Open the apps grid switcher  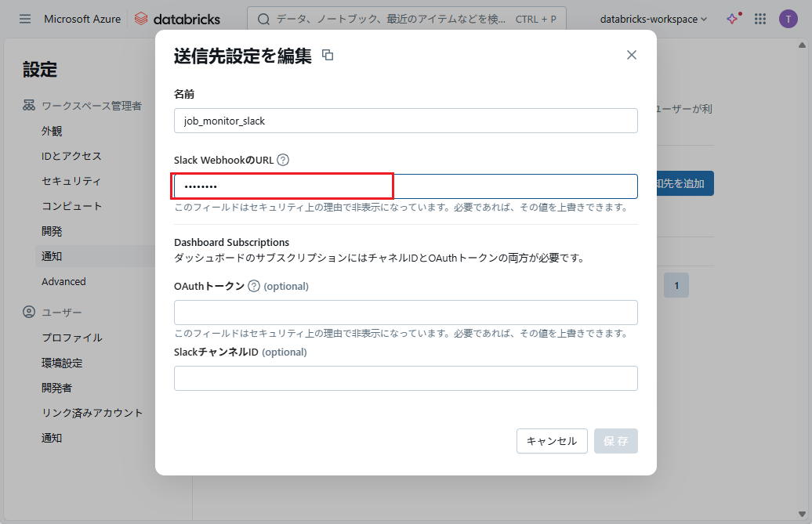760,19
